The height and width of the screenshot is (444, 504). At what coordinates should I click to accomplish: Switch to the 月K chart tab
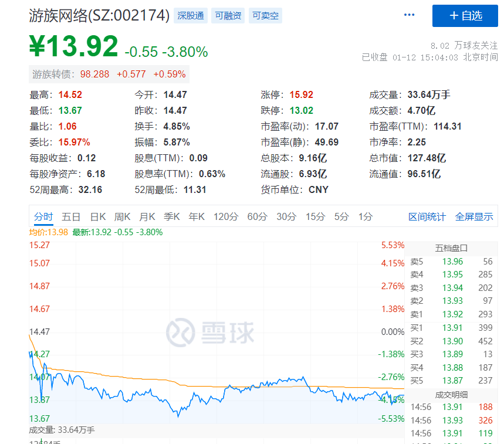point(147,216)
